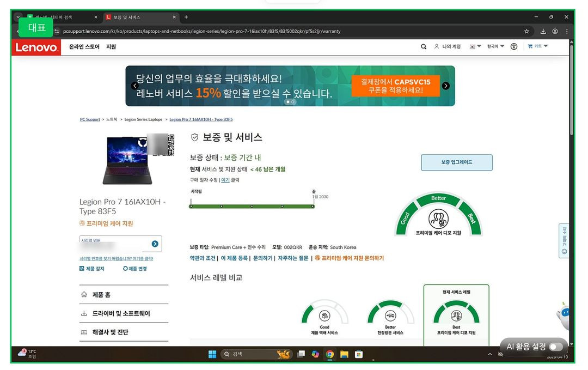Expand the country flag selector dropdown

tap(474, 47)
